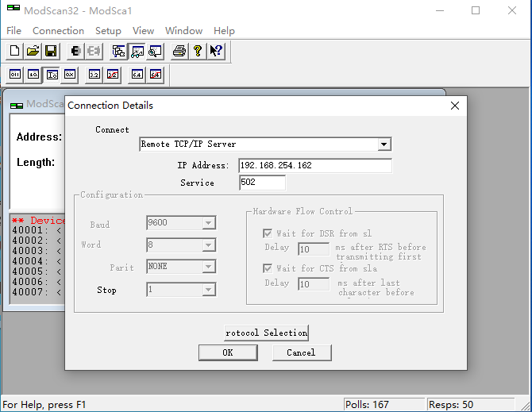
Task: Click the yellow question mark About icon
Action: click(198, 52)
